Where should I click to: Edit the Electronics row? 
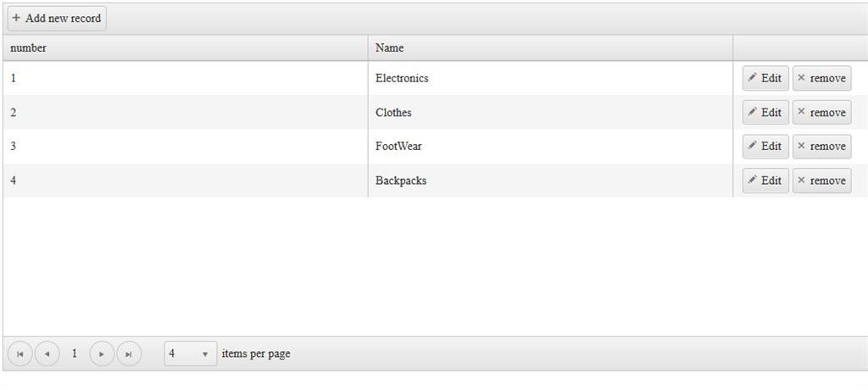point(765,78)
